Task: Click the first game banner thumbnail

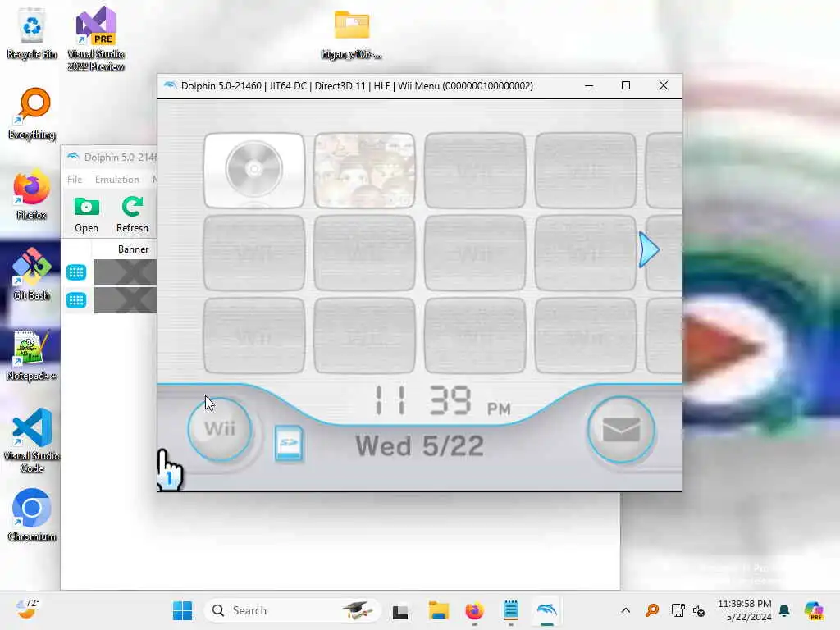Action: (x=126, y=272)
